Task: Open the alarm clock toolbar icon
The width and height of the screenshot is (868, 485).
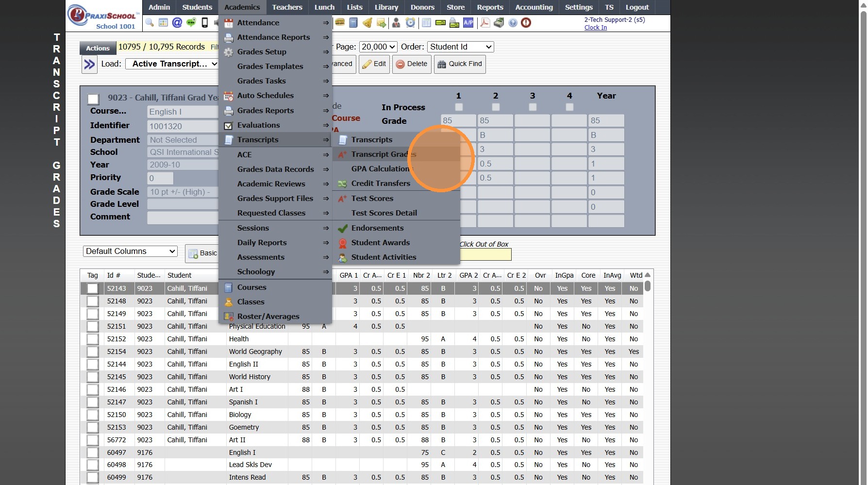Action: click(x=410, y=23)
